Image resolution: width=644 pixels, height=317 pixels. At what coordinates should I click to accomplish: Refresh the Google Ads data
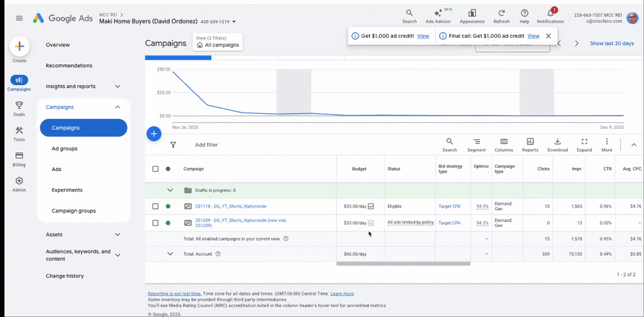(501, 16)
